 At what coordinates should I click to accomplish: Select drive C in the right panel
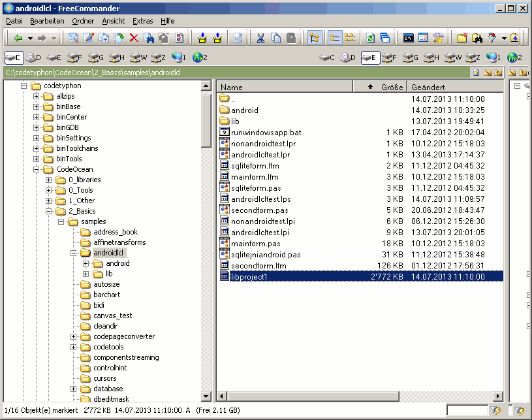click(327, 57)
